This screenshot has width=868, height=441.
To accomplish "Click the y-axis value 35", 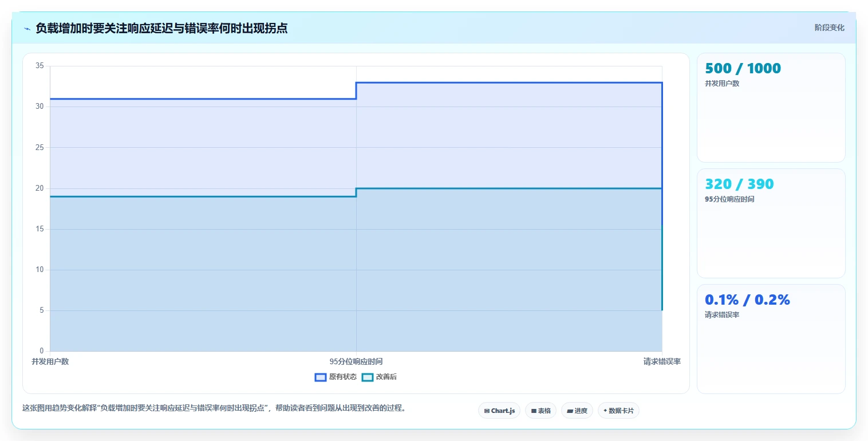I will pos(40,66).
